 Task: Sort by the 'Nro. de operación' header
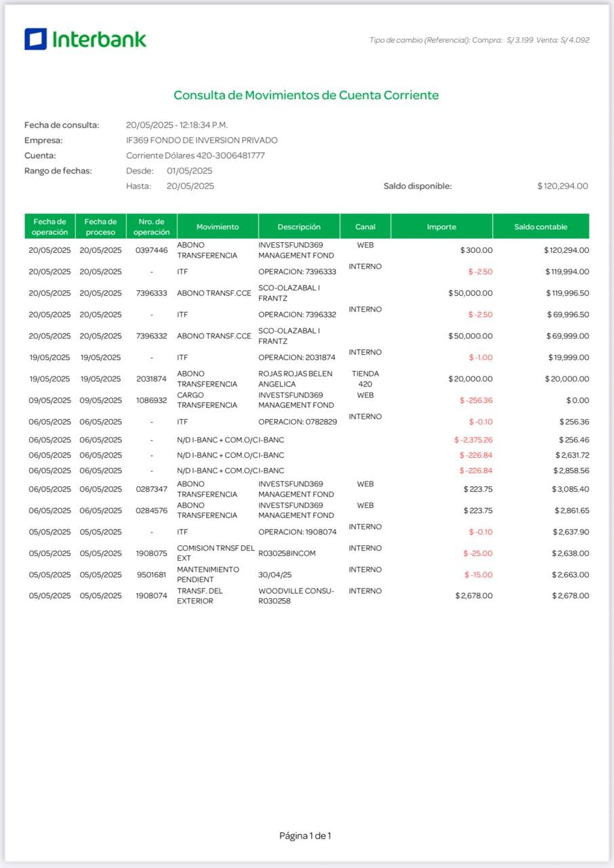click(x=151, y=226)
